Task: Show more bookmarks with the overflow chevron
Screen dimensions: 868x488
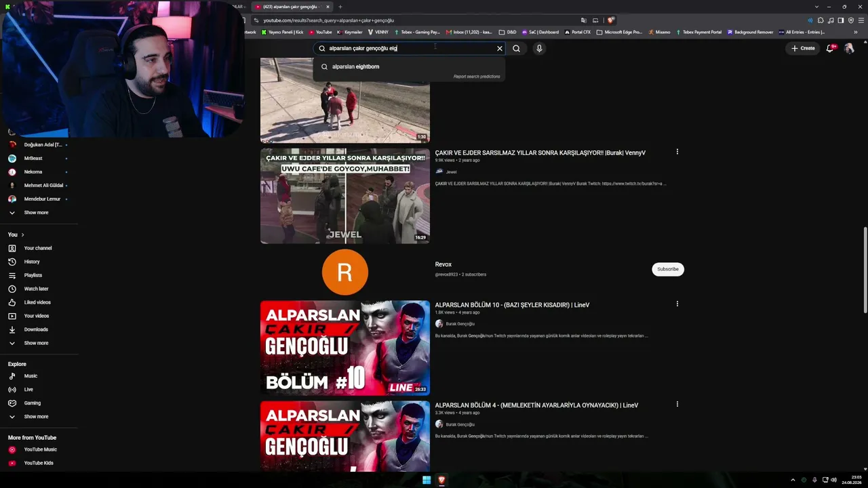Action: pos(856,32)
